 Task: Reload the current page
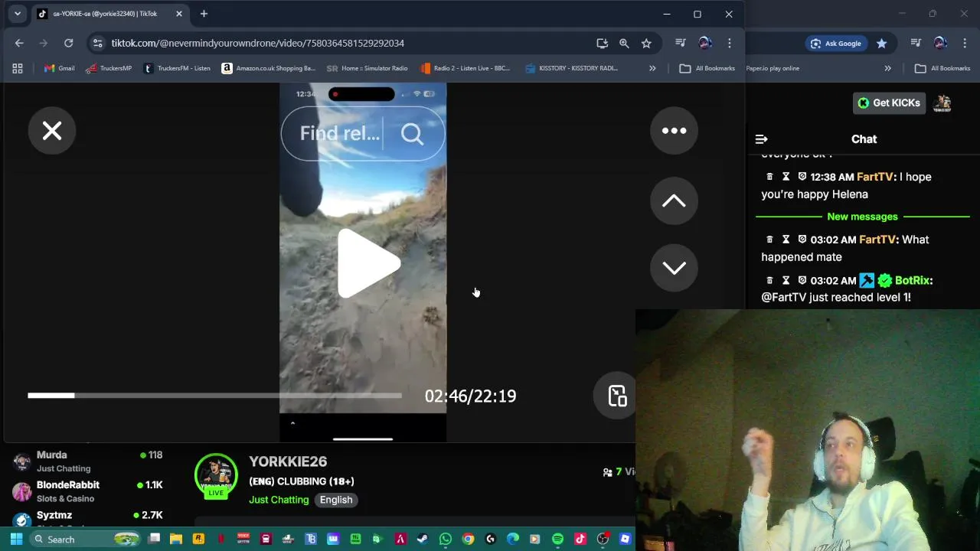pos(68,44)
